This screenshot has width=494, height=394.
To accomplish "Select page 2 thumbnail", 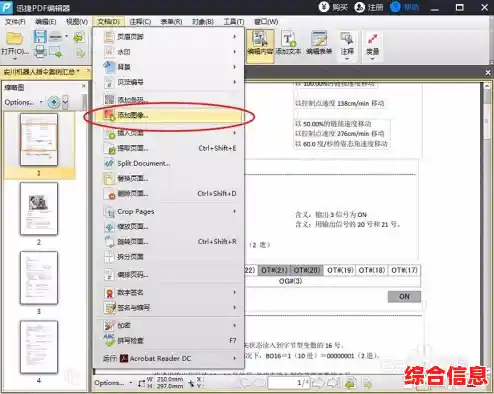I will point(39,208).
